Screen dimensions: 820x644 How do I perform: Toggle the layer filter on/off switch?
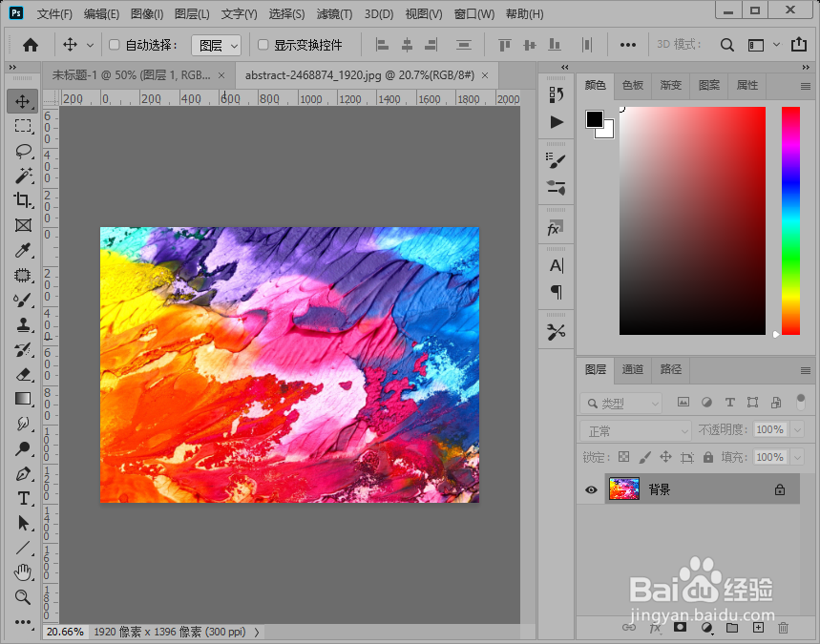(801, 402)
